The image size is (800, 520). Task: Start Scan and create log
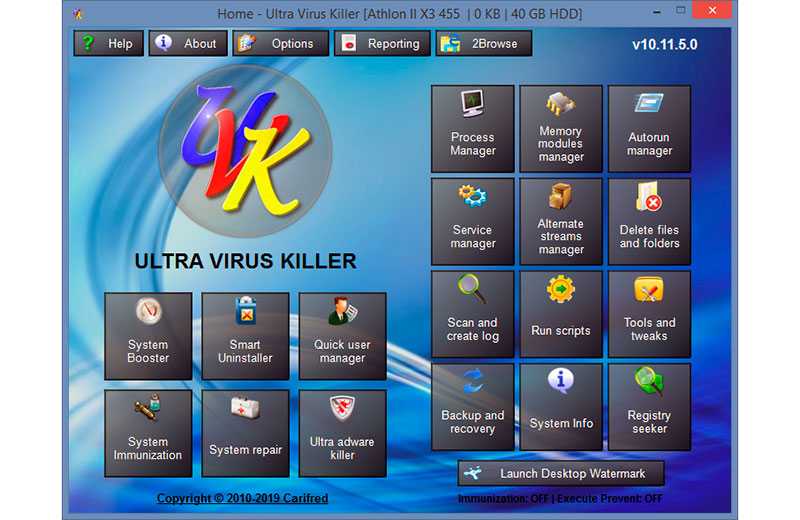(x=472, y=314)
